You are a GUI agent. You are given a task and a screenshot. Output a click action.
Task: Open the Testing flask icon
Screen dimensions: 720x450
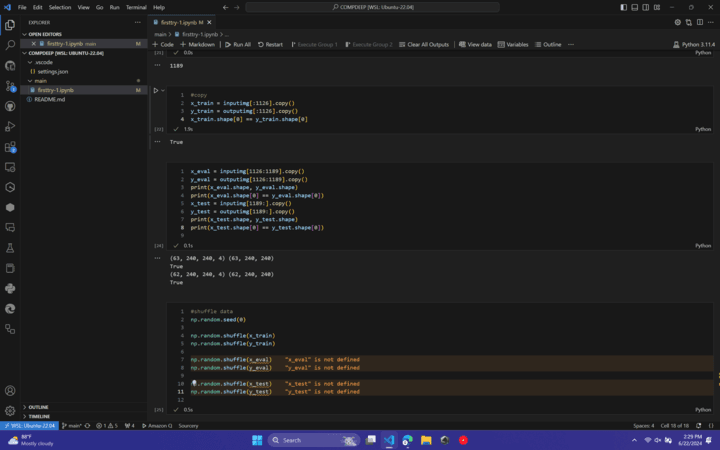[10, 247]
